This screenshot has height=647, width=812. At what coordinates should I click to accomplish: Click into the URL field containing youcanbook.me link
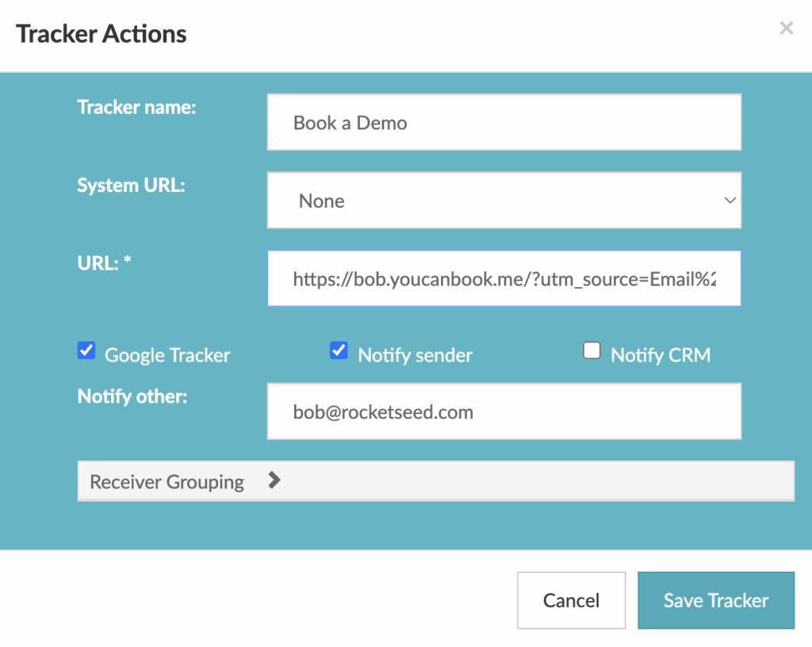[504, 278]
